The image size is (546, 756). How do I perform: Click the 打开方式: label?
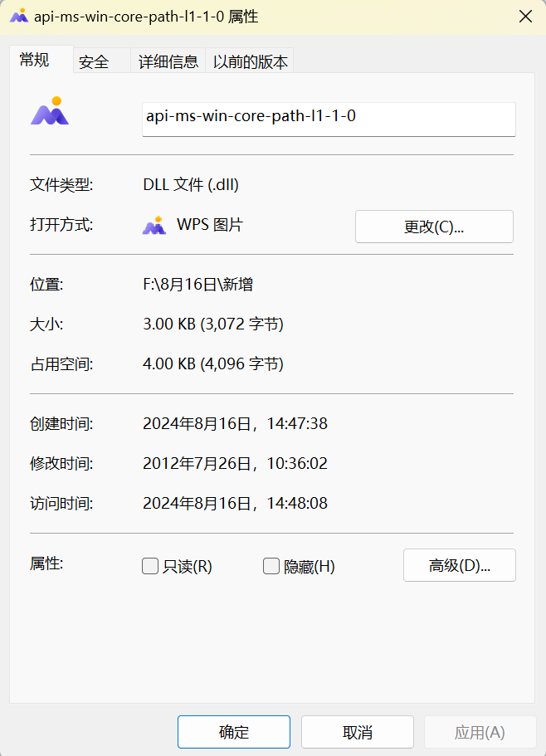[x=61, y=225]
